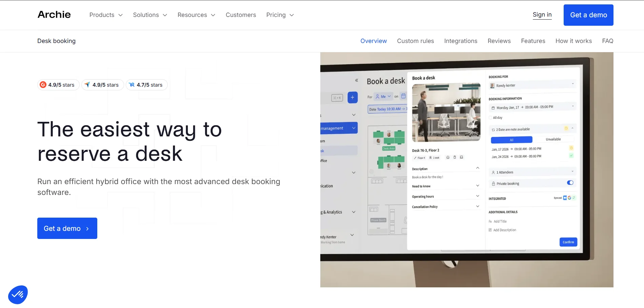Viewport: 644px width, 308px height.
Task: Click the Sign in link
Action: pos(542,15)
